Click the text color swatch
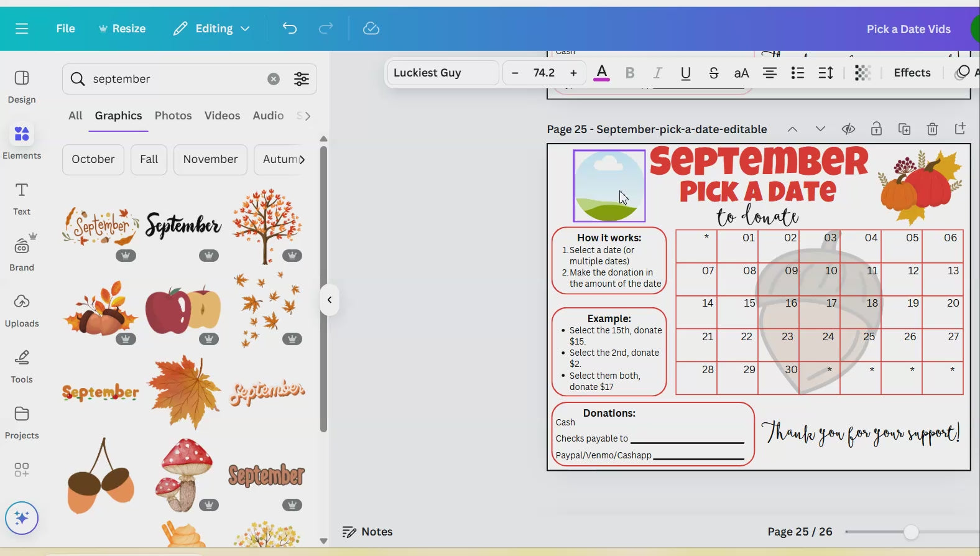Image resolution: width=980 pixels, height=556 pixels. pos(601,73)
